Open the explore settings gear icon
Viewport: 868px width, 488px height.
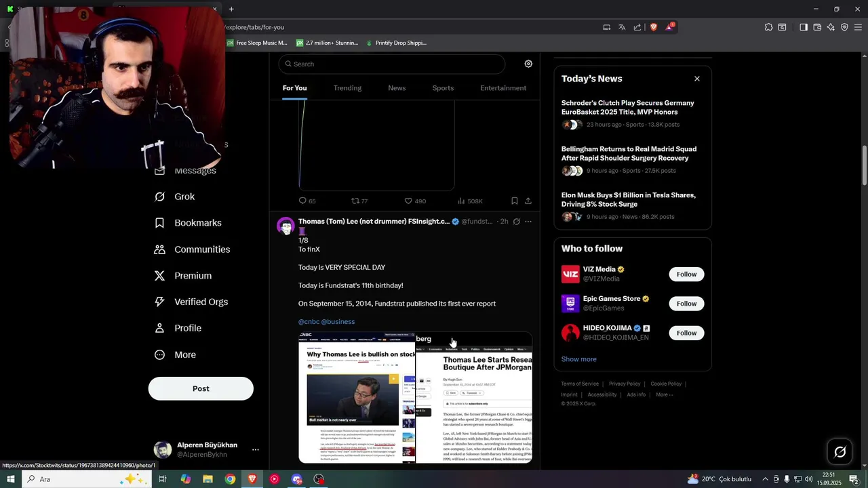528,64
